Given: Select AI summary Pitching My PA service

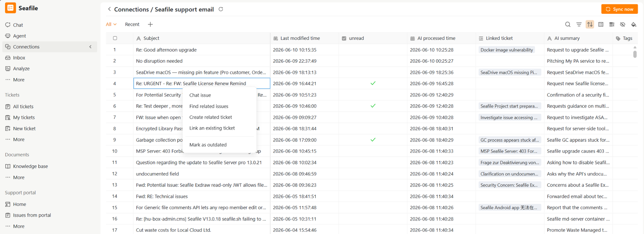Looking at the screenshot, I should [x=578, y=61].
